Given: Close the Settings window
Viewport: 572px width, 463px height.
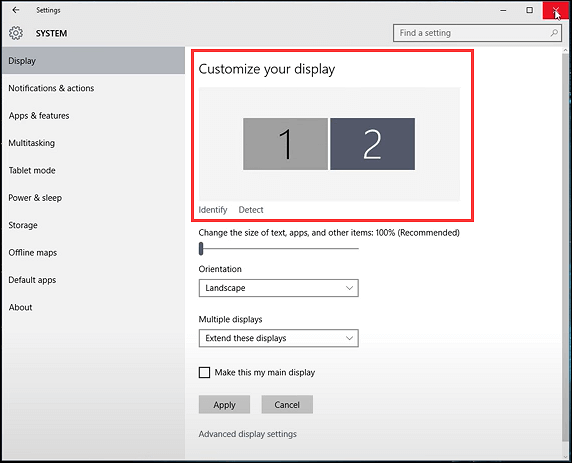Looking at the screenshot, I should coord(556,10).
